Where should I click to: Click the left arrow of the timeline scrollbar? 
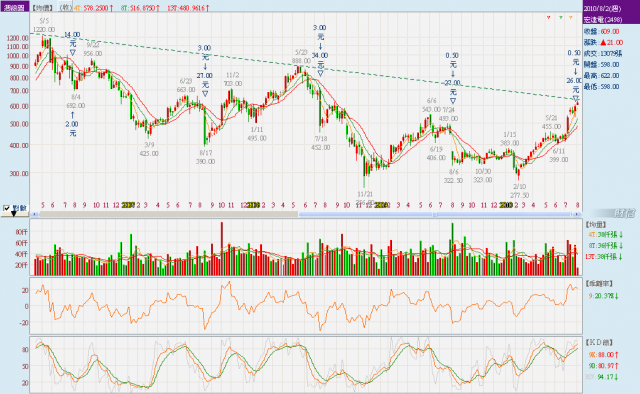pyautogui.click(x=35, y=214)
